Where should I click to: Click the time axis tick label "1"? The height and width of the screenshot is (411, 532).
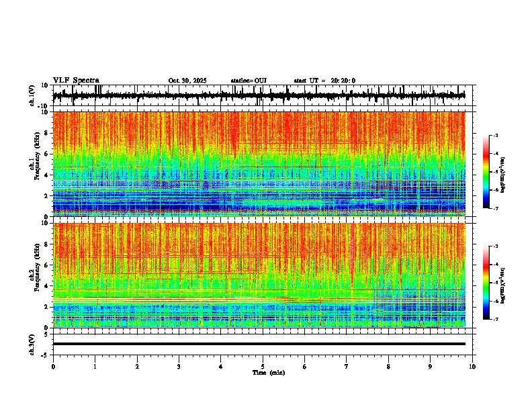click(x=95, y=367)
